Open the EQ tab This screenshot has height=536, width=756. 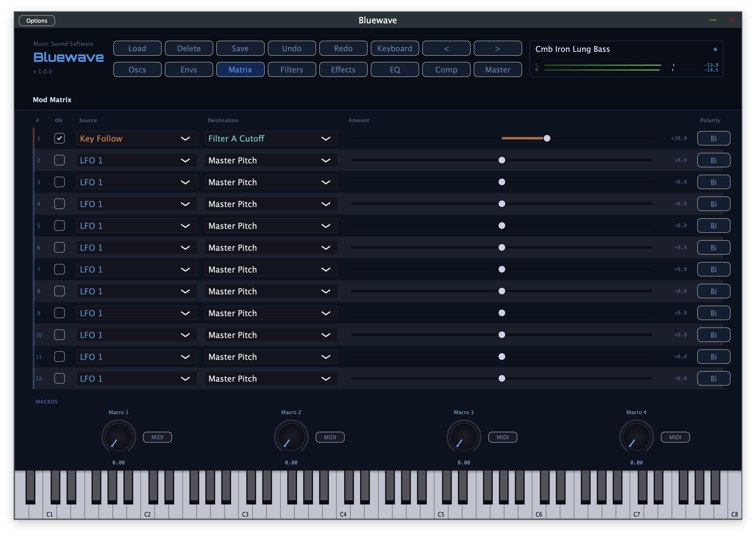(395, 70)
